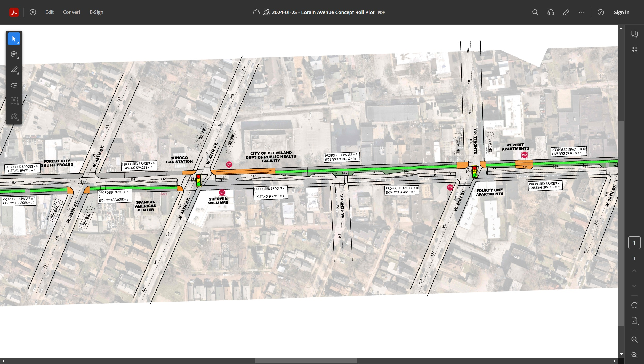This screenshot has height=364, width=644.
Task: Choose the highlighter pen tool
Action: point(14,70)
